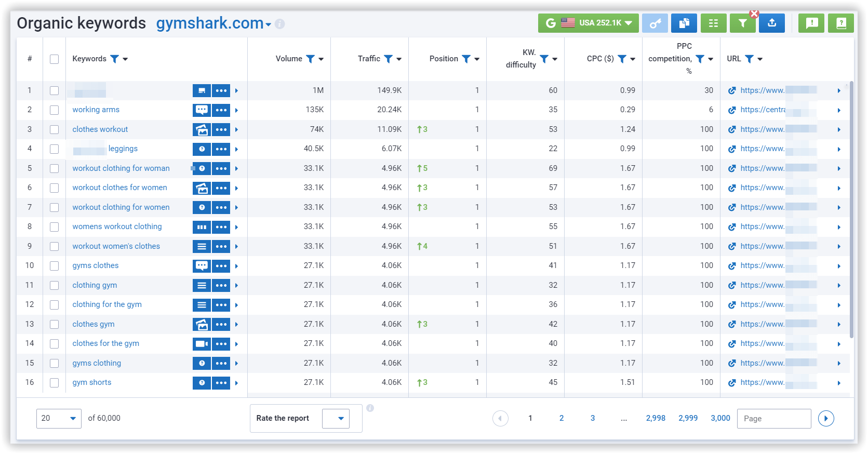
Task: Click the key icon button in top toolbar
Action: click(x=655, y=23)
